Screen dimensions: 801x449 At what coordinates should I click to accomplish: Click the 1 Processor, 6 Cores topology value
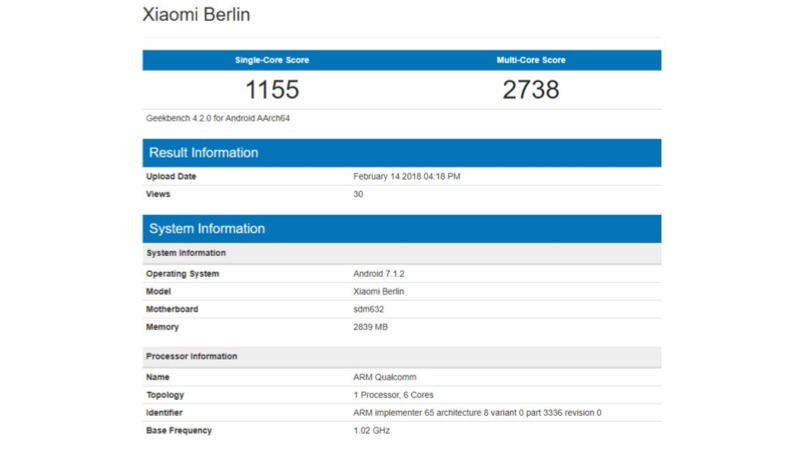(x=394, y=395)
